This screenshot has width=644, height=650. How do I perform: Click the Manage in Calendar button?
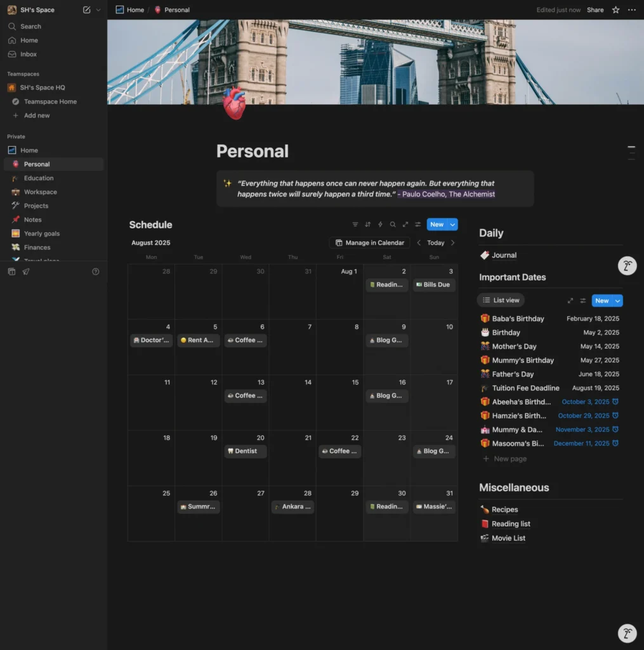coord(369,242)
